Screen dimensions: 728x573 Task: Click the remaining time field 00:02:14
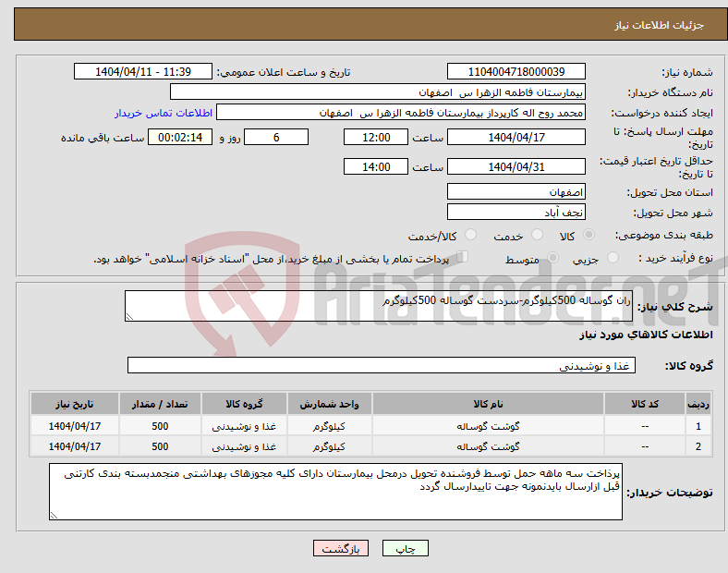(180, 137)
